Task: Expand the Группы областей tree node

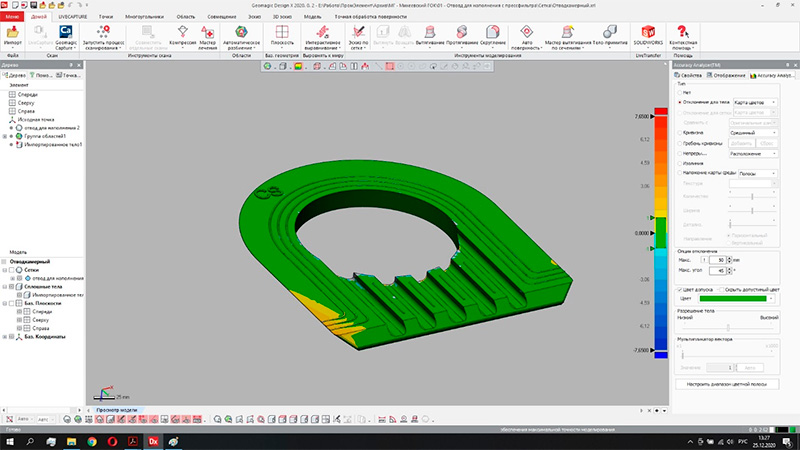Action: pyautogui.click(x=5, y=136)
